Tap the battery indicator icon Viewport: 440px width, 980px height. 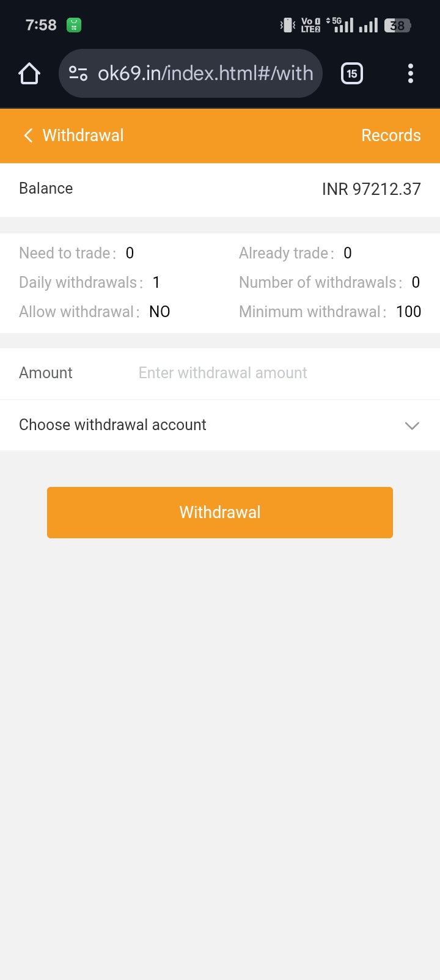click(x=398, y=25)
